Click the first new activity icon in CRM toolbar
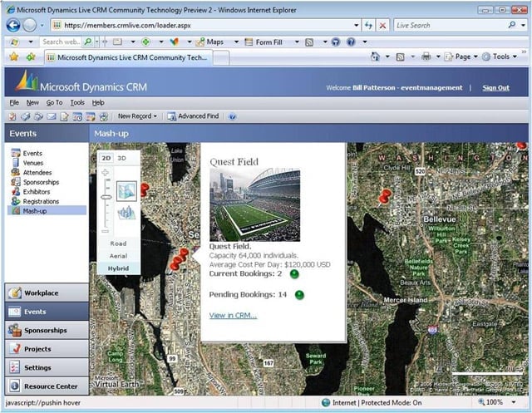This screenshot has width=532, height=413. pos(12,116)
